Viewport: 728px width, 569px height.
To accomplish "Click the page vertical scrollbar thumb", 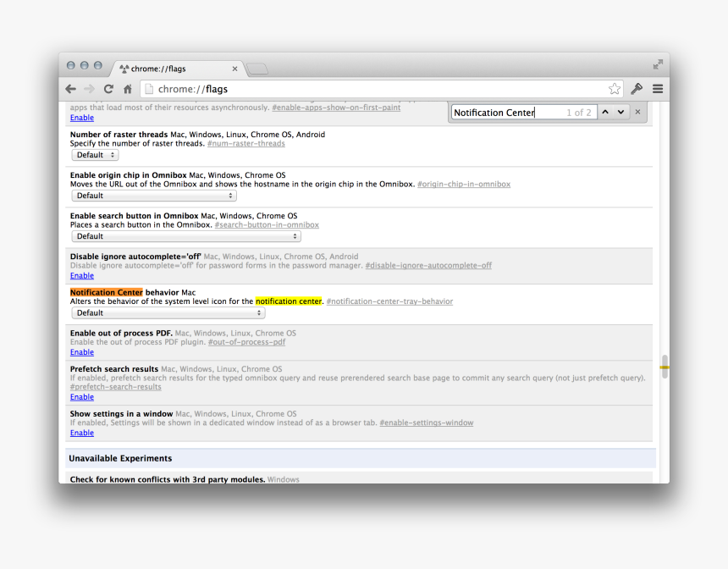I will [x=665, y=367].
